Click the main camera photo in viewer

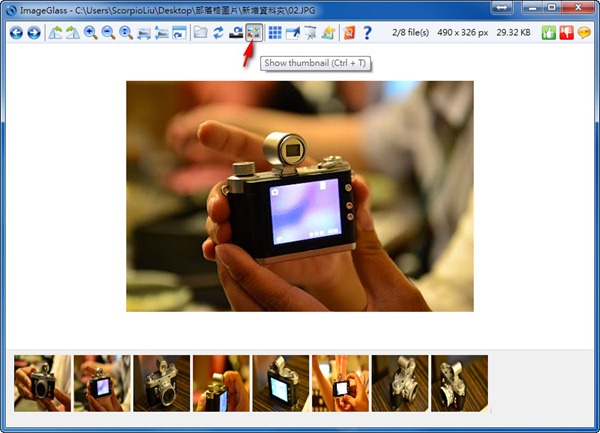(300, 196)
